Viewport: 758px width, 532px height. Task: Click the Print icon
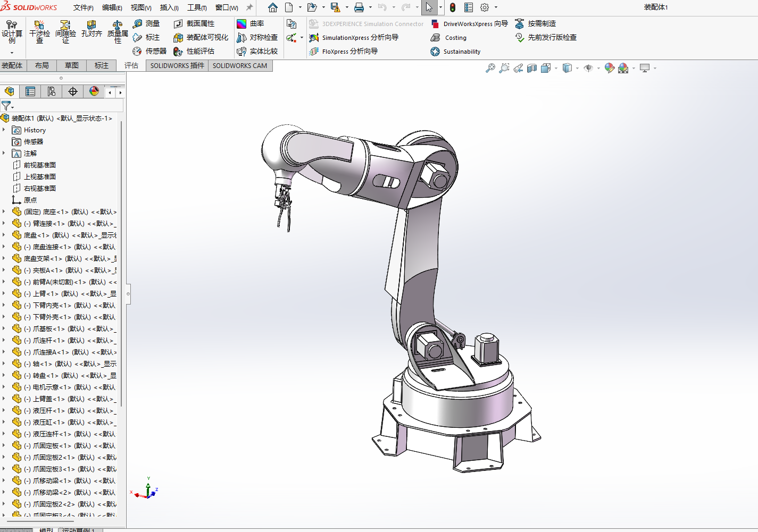click(x=359, y=7)
